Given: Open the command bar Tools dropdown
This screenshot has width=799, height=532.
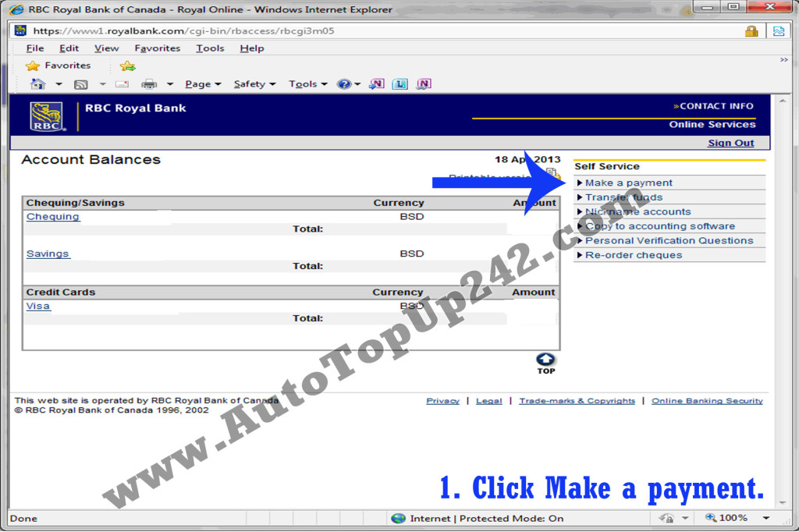Looking at the screenshot, I should 307,84.
